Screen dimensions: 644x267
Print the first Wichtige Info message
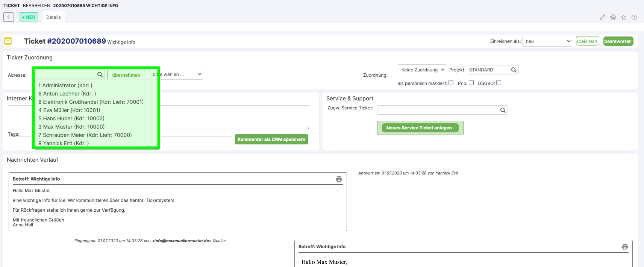tap(339, 179)
